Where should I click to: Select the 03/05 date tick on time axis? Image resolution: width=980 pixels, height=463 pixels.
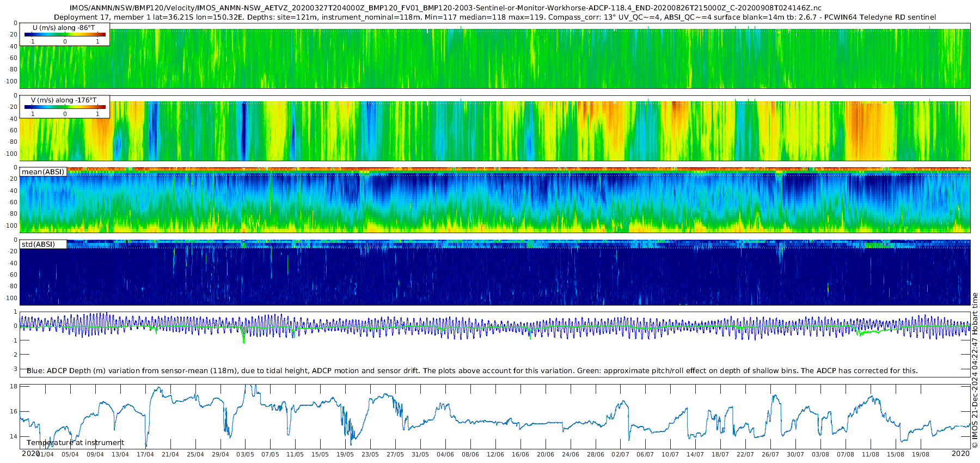(245, 454)
